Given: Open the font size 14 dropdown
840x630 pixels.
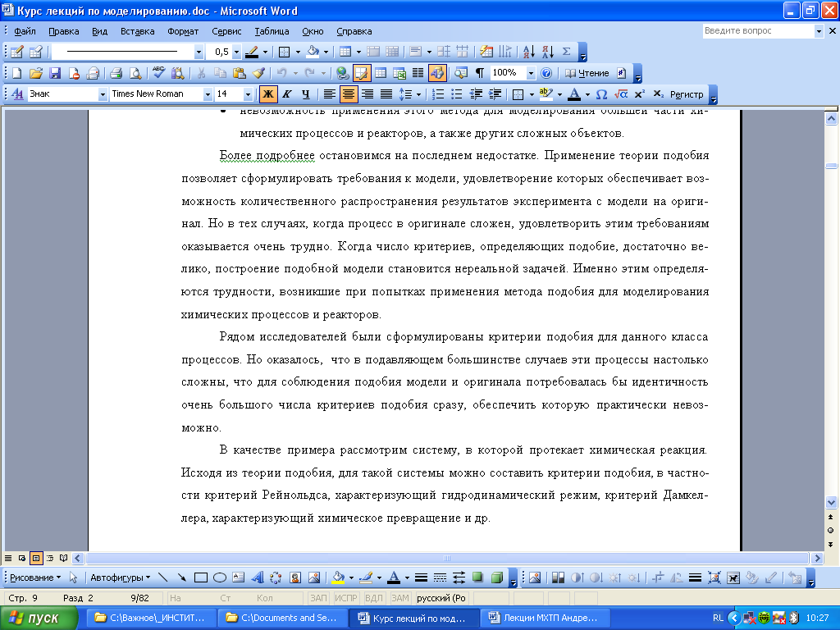Looking at the screenshot, I should coord(248,94).
